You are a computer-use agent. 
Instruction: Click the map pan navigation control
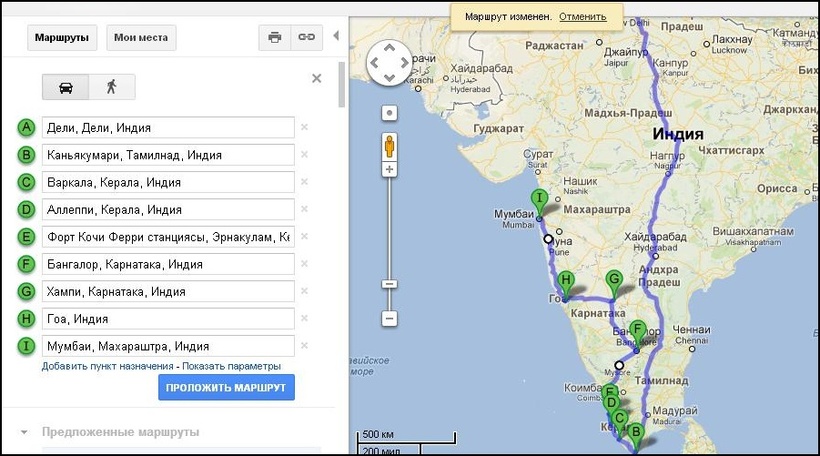click(390, 63)
